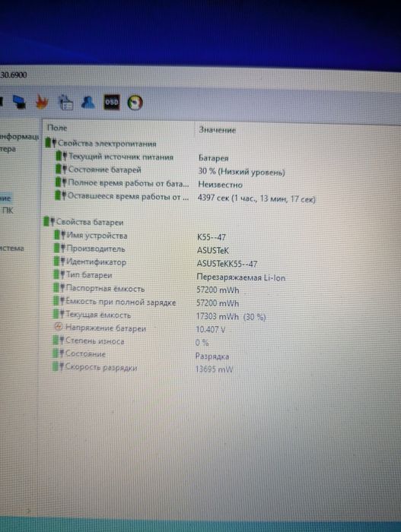The height and width of the screenshot is (532, 401).
Task: Click the value Неизвестно
Action: coord(220,185)
